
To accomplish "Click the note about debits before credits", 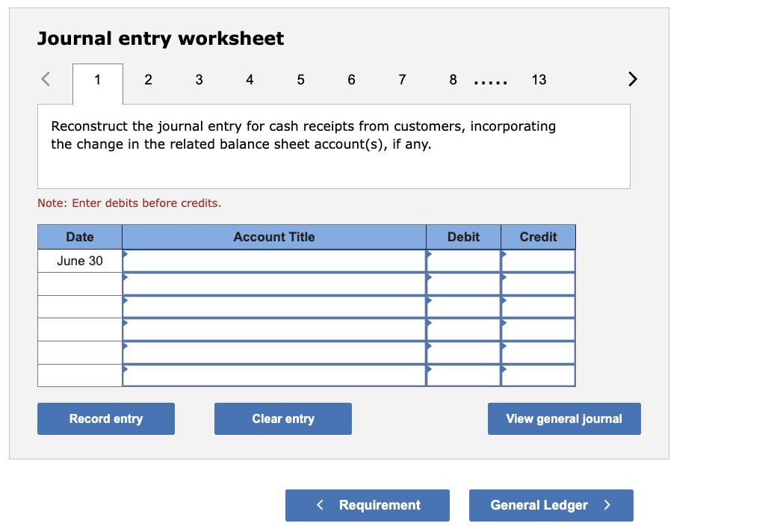I will point(129,203).
